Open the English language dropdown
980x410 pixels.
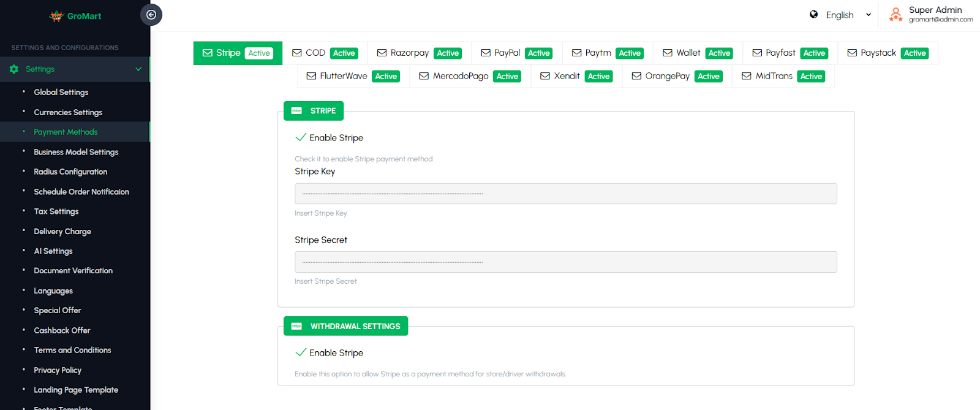847,15
